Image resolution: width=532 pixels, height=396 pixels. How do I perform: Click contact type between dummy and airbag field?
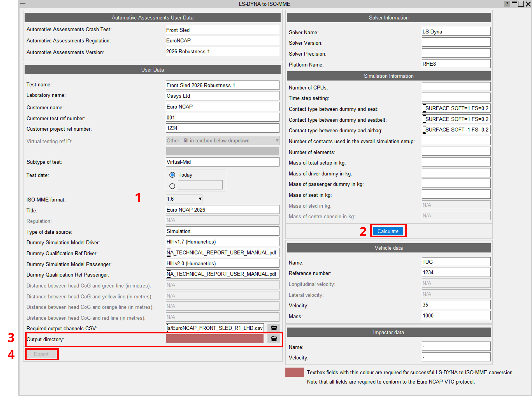pyautogui.click(x=456, y=129)
